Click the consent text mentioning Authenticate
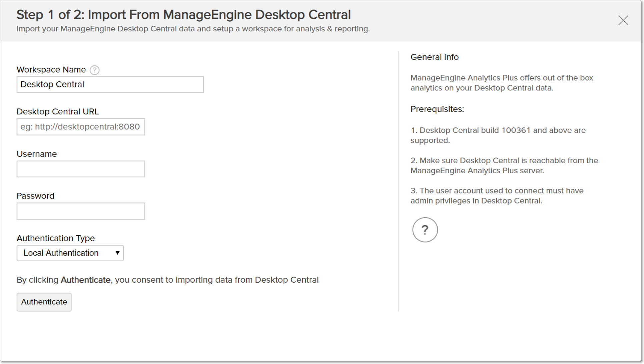 [168, 280]
